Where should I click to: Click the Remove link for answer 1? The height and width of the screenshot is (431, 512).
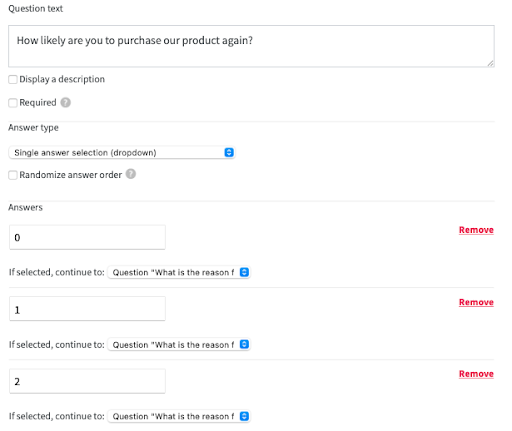point(476,302)
